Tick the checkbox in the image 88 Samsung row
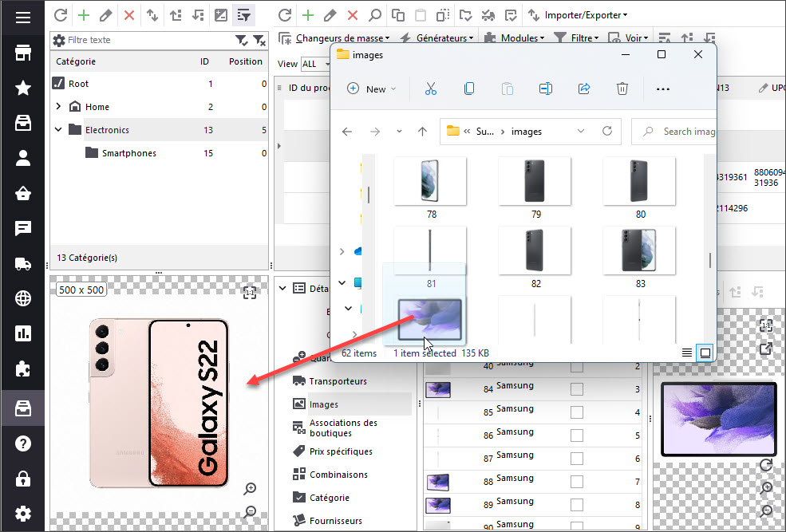 [577, 482]
